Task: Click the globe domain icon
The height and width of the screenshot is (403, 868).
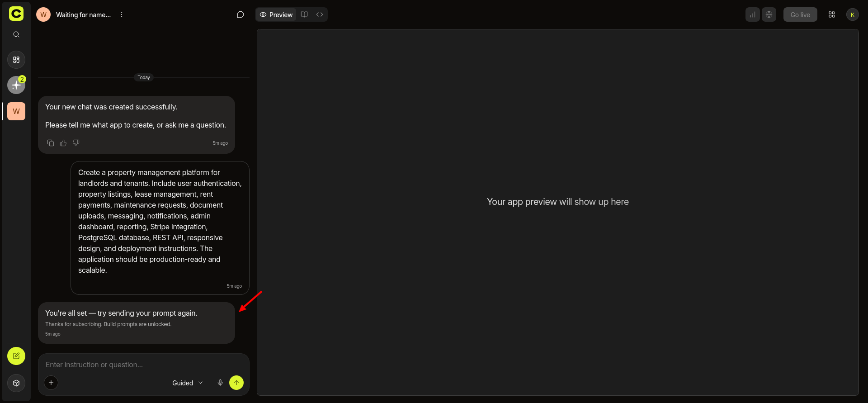Action: coord(769,14)
